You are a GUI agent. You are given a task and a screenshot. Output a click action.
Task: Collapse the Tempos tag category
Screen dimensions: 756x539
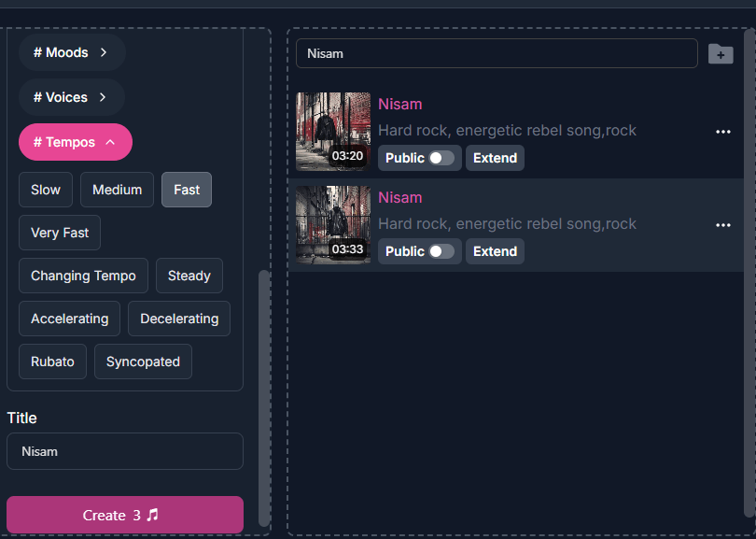click(75, 142)
